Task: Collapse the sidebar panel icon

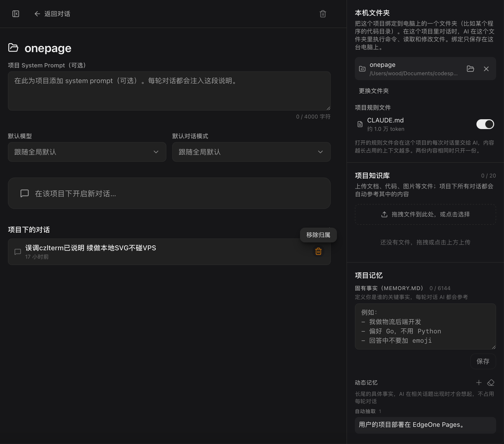Action: coord(16,14)
